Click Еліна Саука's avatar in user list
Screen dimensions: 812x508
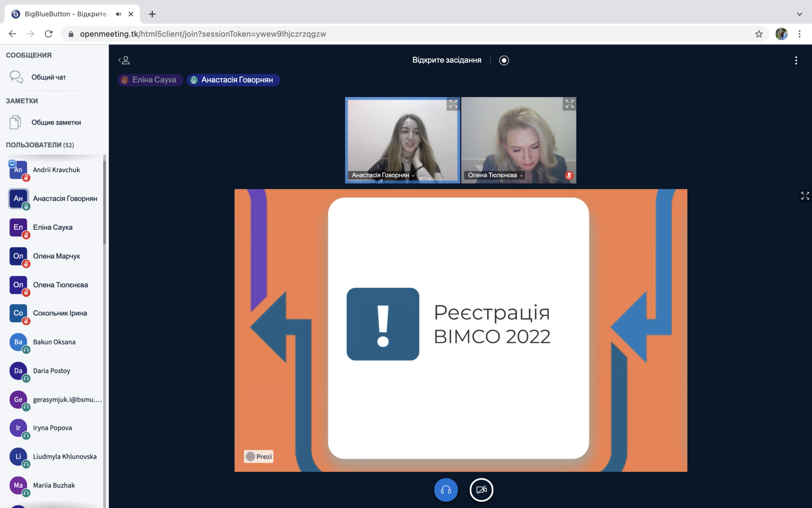(18, 227)
